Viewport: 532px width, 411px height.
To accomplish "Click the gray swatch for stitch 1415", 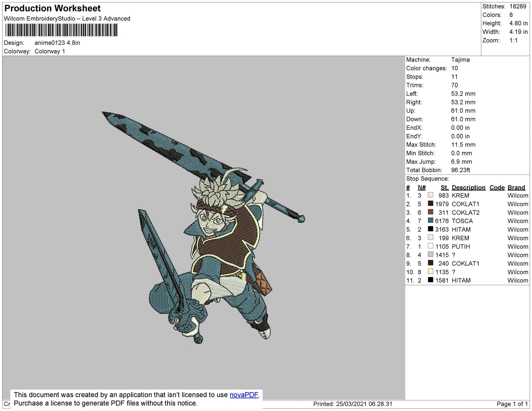I will click(x=430, y=254).
